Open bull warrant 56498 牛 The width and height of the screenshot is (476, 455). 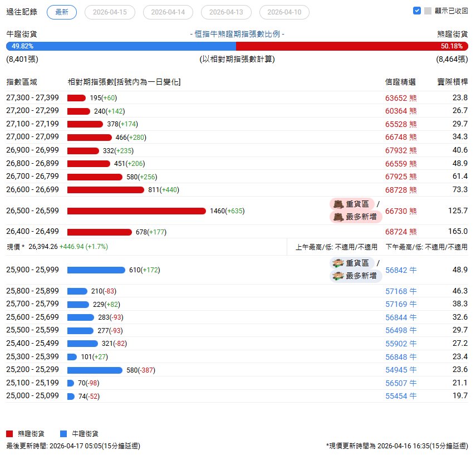click(401, 330)
